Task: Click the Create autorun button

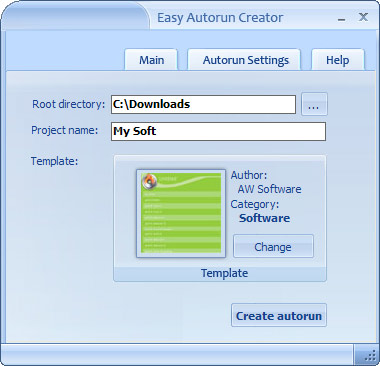Action: (279, 315)
